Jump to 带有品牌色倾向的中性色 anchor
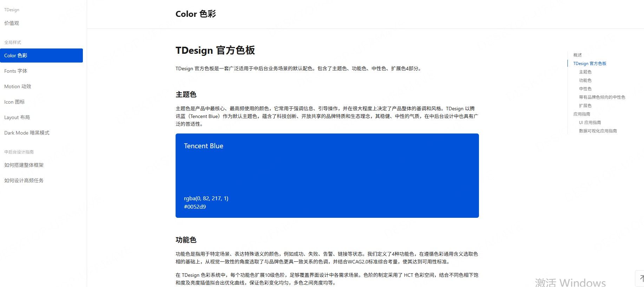The image size is (644, 287). click(602, 97)
